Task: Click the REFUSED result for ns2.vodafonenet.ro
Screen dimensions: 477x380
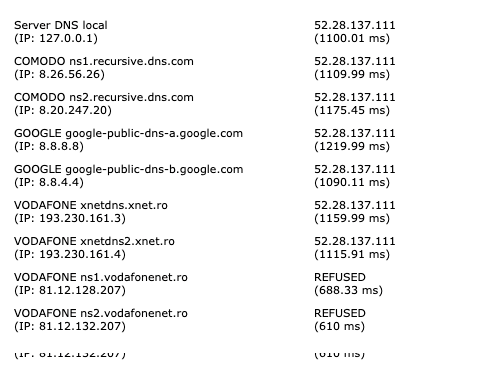Action: pyautogui.click(x=340, y=313)
